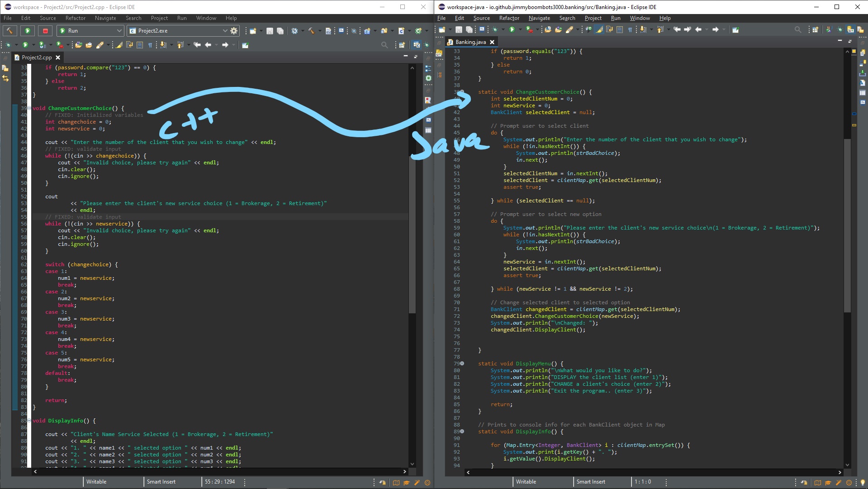The height and width of the screenshot is (489, 868).
Task: Click the Open Perspective icon in the Java window
Action: click(x=815, y=30)
